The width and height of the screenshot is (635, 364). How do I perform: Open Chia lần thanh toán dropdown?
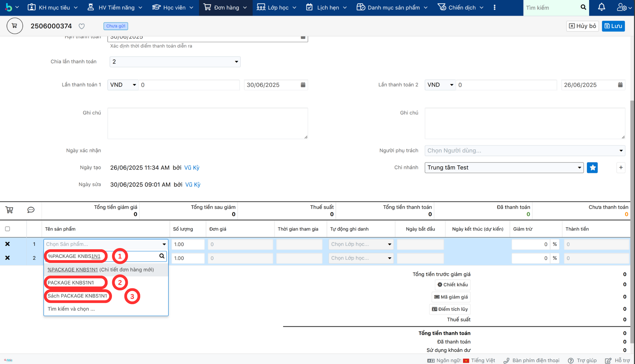[175, 62]
